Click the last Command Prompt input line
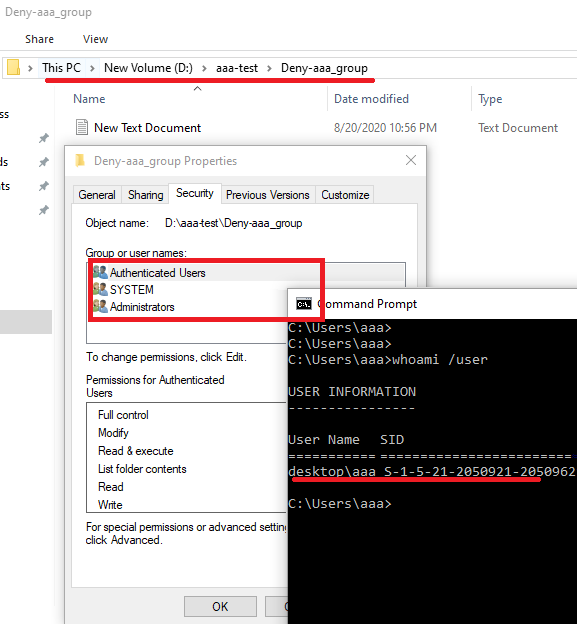This screenshot has width=577, height=624. 340,503
